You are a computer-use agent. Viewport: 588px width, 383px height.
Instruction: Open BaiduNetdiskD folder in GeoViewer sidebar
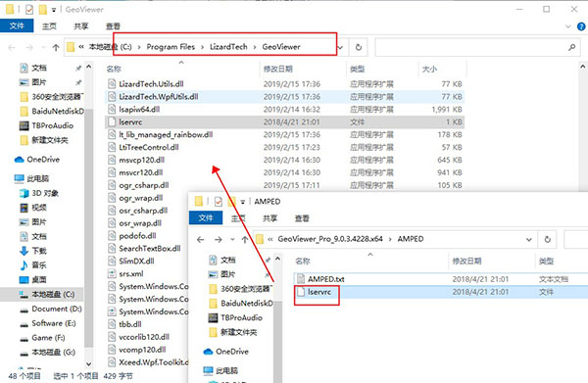click(x=58, y=112)
